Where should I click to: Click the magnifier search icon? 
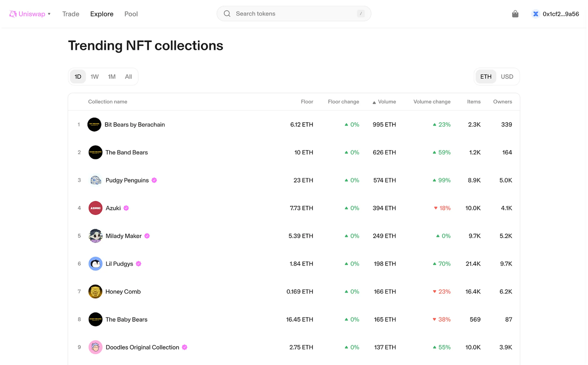tap(227, 14)
